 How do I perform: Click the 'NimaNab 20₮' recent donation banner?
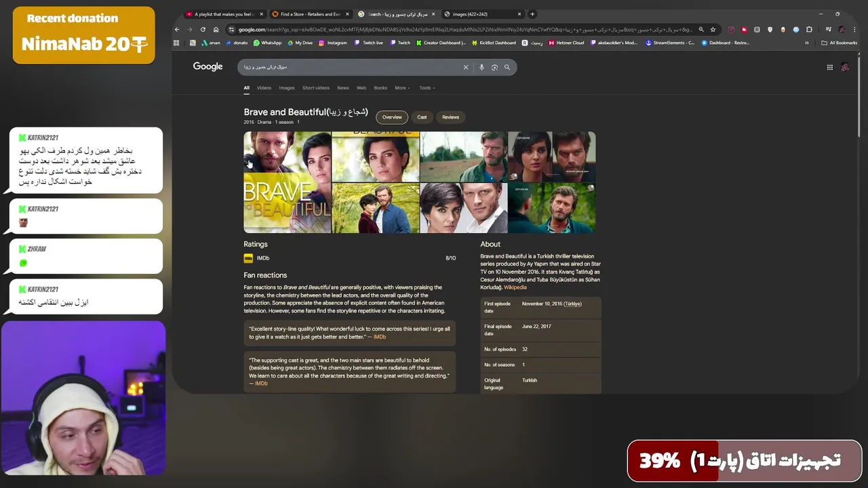[x=83, y=35]
